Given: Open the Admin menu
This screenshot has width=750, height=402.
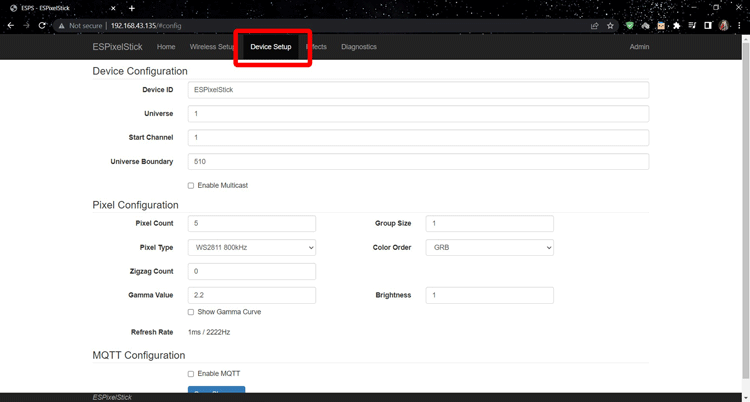Looking at the screenshot, I should 640,47.
